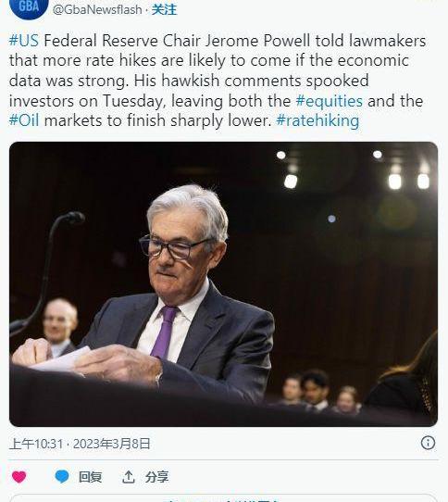Screen dimensions: 448x502
Task: Open the #US hashtag
Action: tap(24, 41)
